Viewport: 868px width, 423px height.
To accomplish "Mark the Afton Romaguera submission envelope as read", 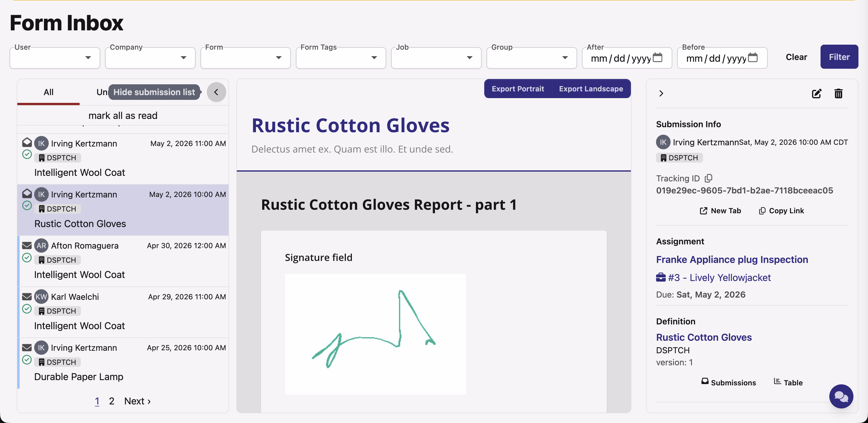I will coord(27,245).
